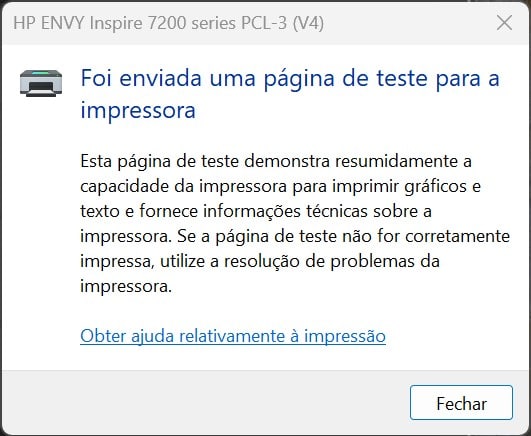
Task: Click 'HP ENVY' in the window title
Action: point(49,23)
